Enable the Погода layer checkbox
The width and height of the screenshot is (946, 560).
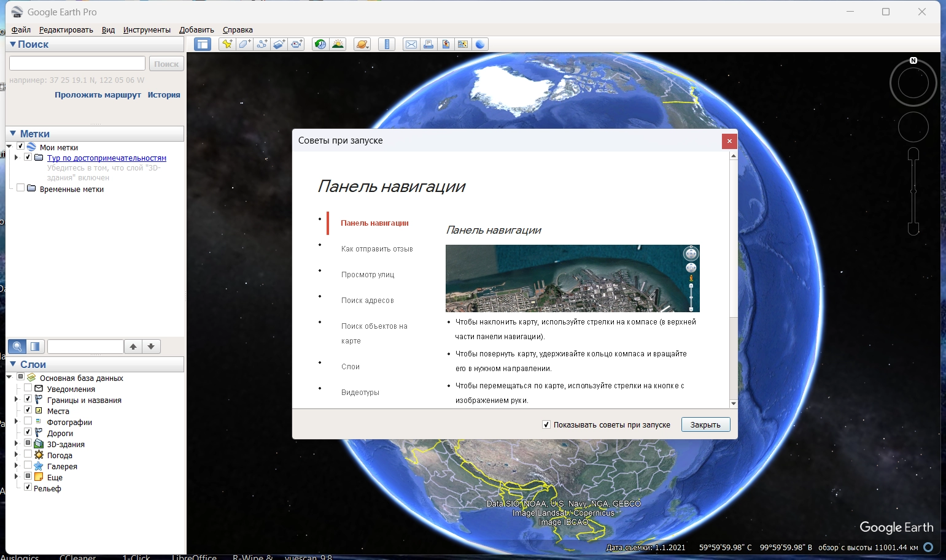28,455
